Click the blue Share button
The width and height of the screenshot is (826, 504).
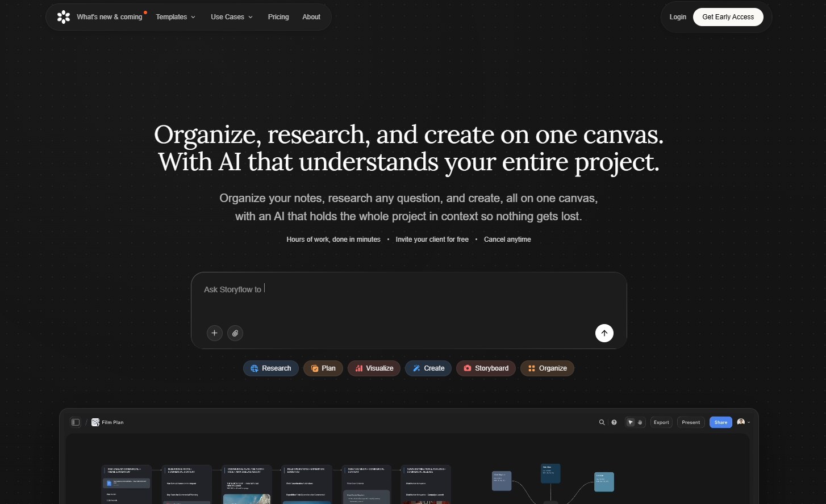pyautogui.click(x=721, y=422)
